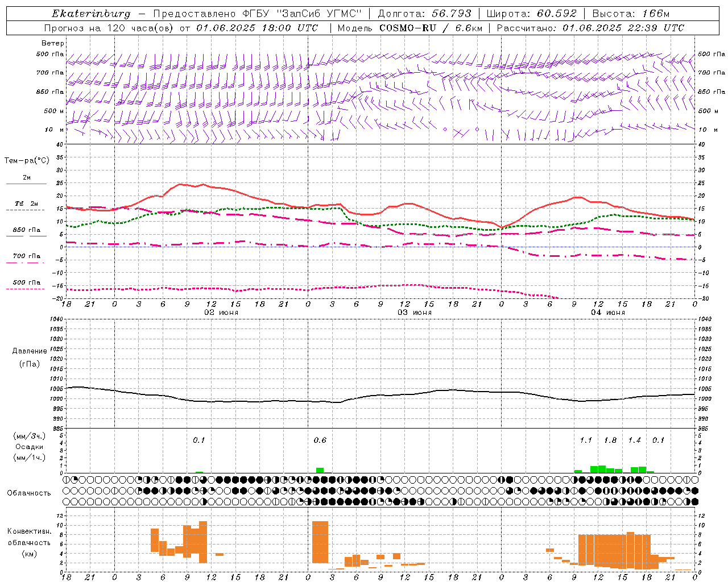This screenshot has height=582, width=728.
Task: Click the (км) convective cloud unit label
Action: 30,554
